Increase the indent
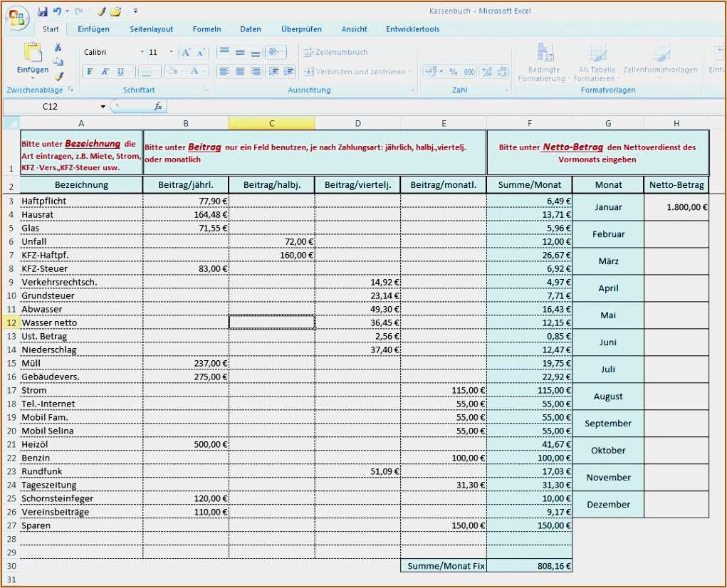Image resolution: width=727 pixels, height=588 pixels. 289,71
